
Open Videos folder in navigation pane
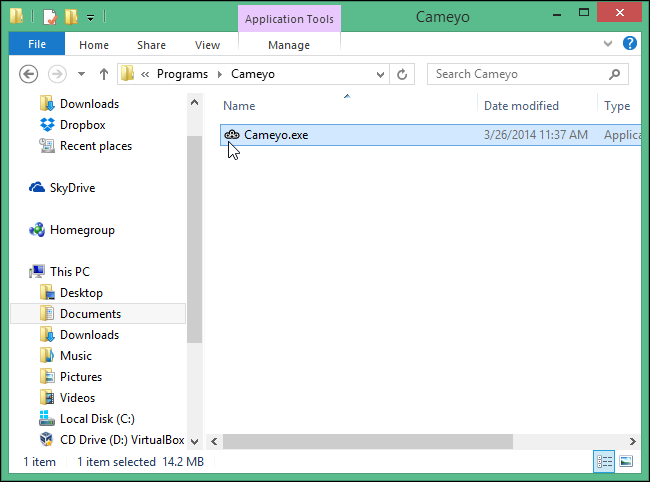pos(77,398)
